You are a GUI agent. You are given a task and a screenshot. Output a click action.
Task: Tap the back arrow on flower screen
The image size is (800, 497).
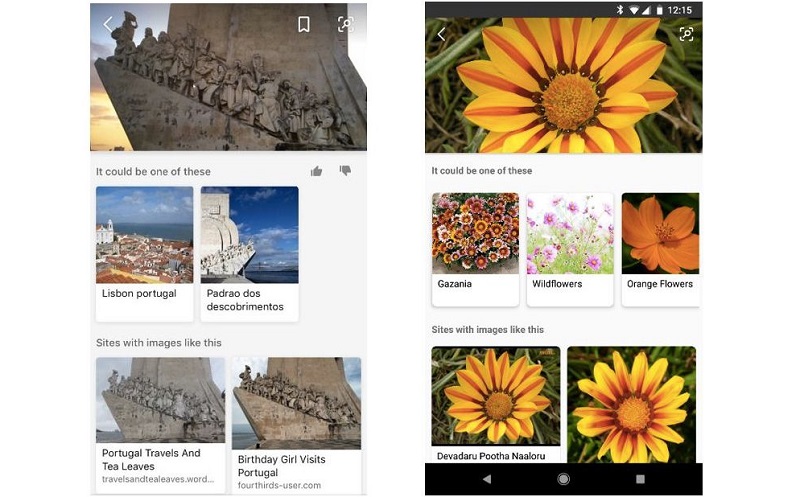441,35
